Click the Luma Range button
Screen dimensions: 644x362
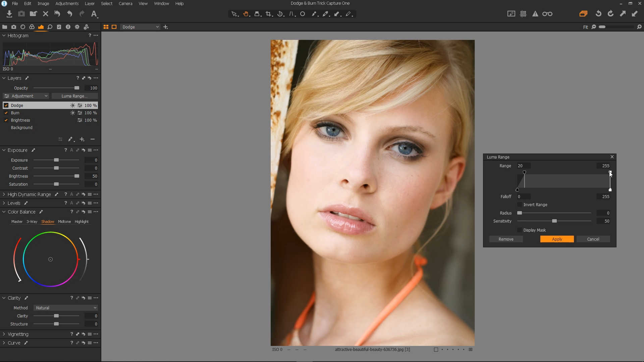click(74, 96)
